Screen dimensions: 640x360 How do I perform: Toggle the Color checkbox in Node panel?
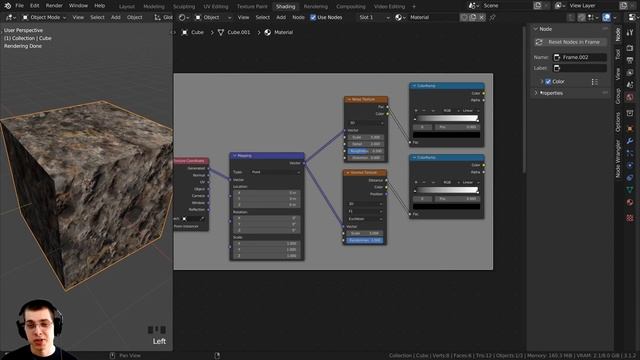[x=548, y=82]
